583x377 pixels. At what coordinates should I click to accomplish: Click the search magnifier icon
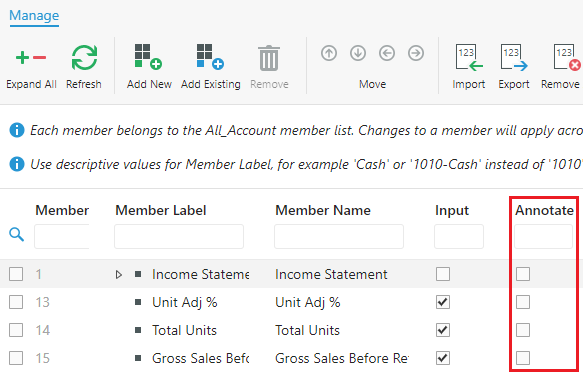[16, 235]
